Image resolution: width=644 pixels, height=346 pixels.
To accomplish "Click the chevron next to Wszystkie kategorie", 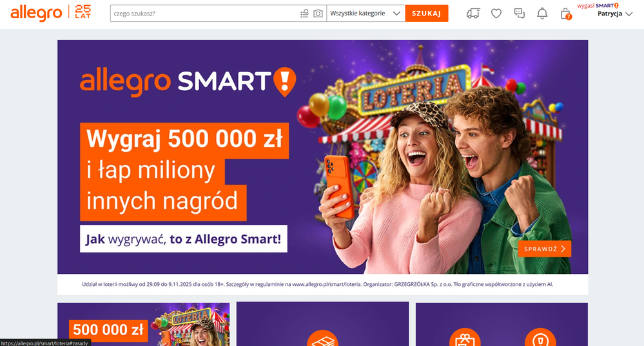I will point(396,14).
